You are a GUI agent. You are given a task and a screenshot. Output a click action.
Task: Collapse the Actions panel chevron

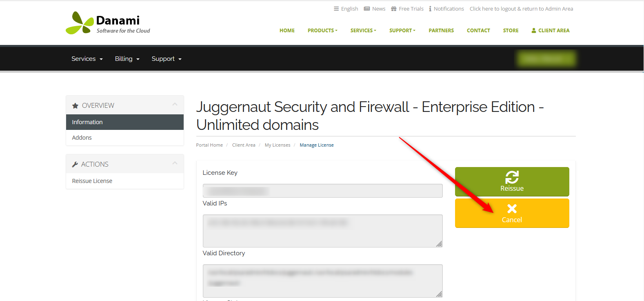(x=175, y=163)
